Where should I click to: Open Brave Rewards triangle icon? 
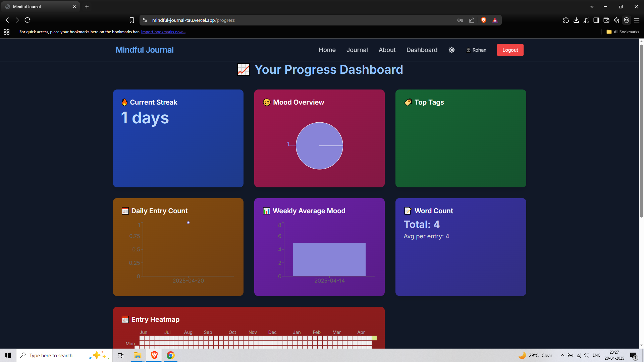click(495, 20)
